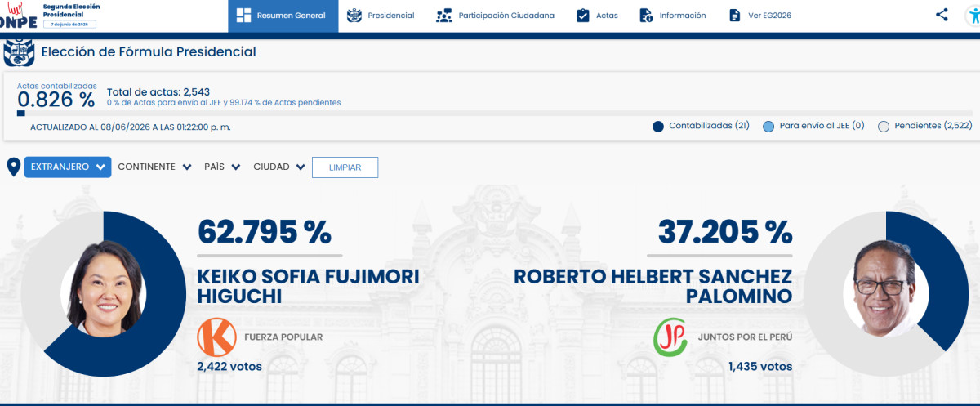Open the EXTRANJERO dropdown
Viewport: 980px width, 406px height.
click(68, 167)
